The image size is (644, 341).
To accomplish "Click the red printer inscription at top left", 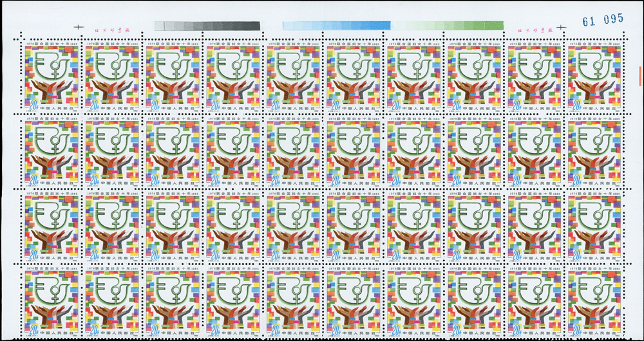I will coord(112,30).
